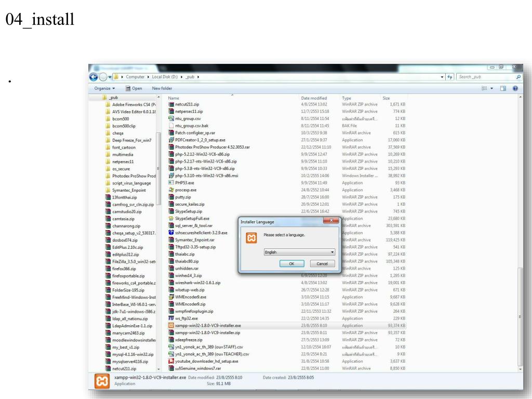Sort by the Name column header

coord(174,98)
